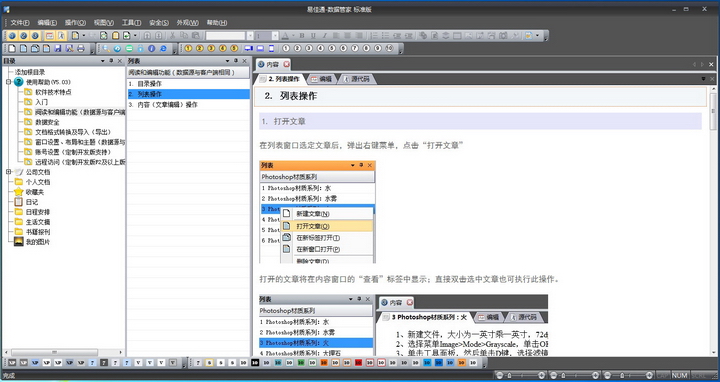Click the blue padlock icon

tap(141, 48)
